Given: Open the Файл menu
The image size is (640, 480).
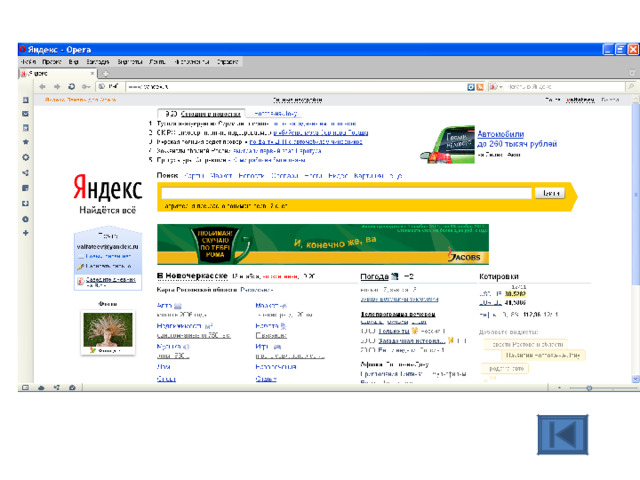Looking at the screenshot, I should pyautogui.click(x=28, y=62).
